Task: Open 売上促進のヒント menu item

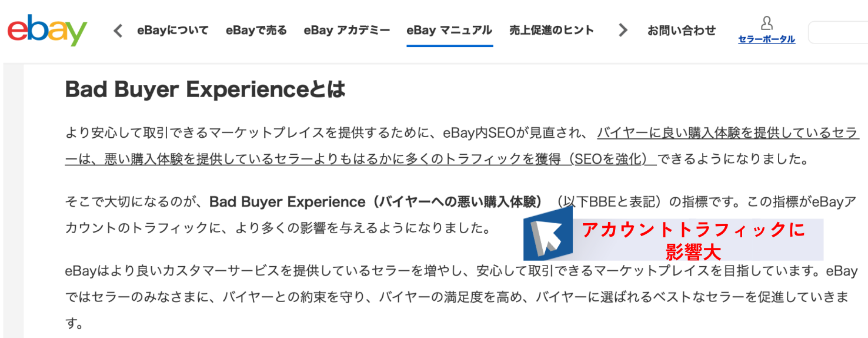Action: pyautogui.click(x=552, y=30)
